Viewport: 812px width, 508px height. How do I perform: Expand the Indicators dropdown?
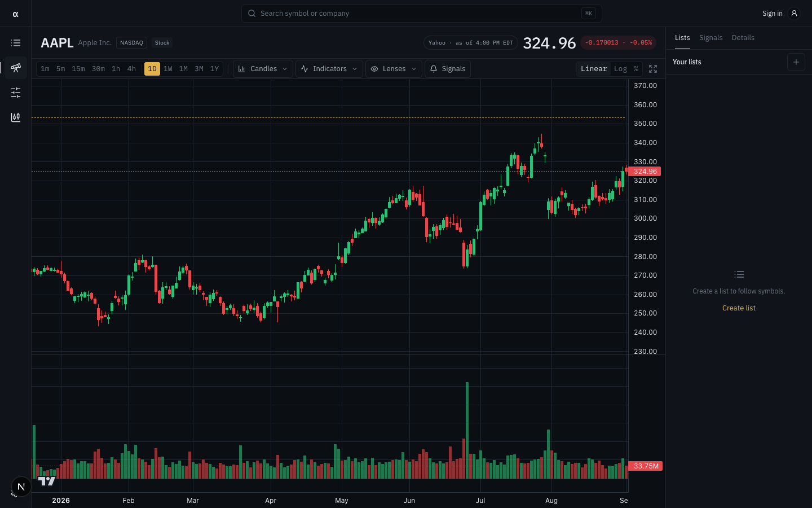329,69
